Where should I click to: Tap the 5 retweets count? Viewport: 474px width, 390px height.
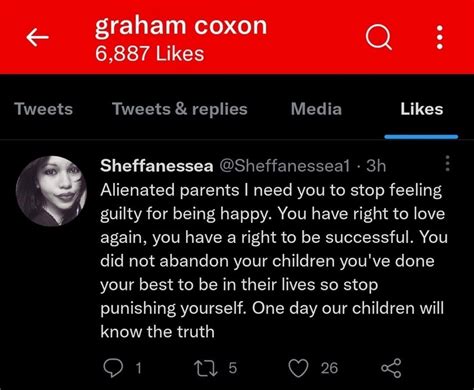[x=233, y=368]
